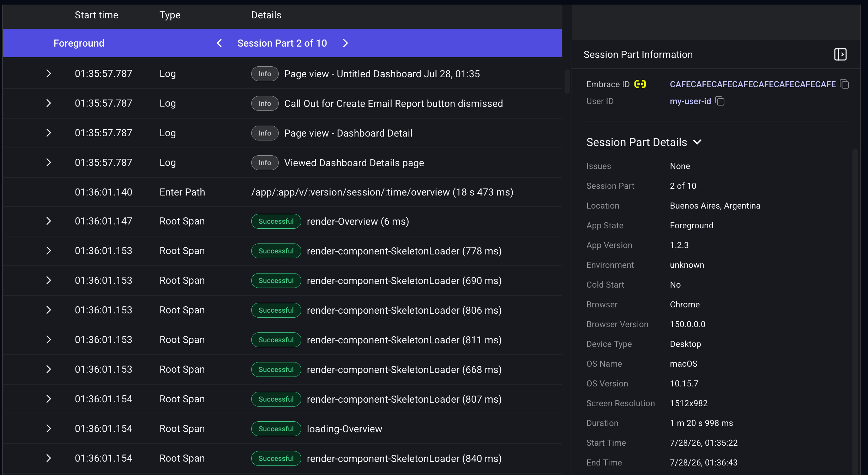Screen dimensions: 868x475
Task: Click the yellow Embrace logo icon
Action: [640, 84]
